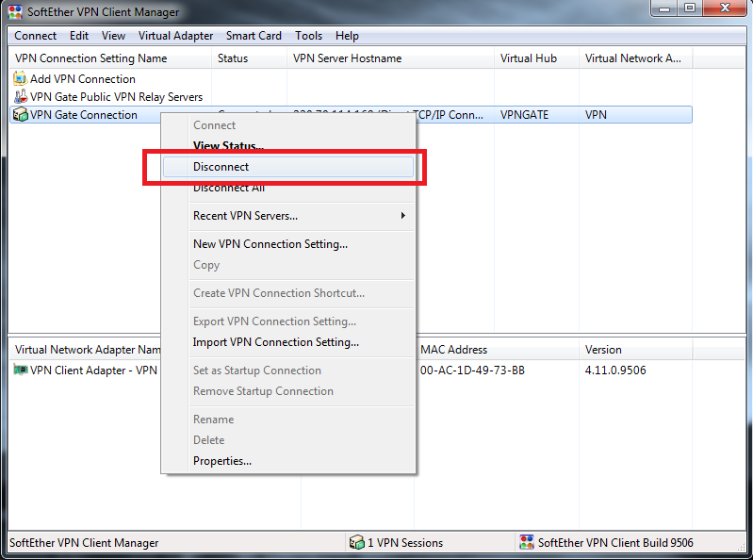Sort by VPN Server Hostname column header
Viewport: 753px width, 560px height.
pyautogui.click(x=390, y=58)
